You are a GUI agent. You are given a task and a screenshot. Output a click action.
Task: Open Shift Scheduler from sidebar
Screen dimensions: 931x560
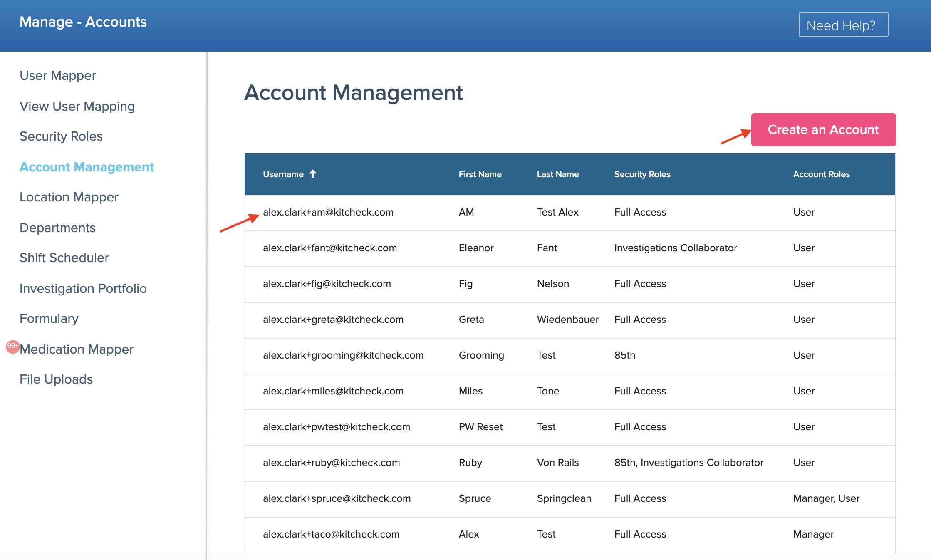[x=64, y=258]
